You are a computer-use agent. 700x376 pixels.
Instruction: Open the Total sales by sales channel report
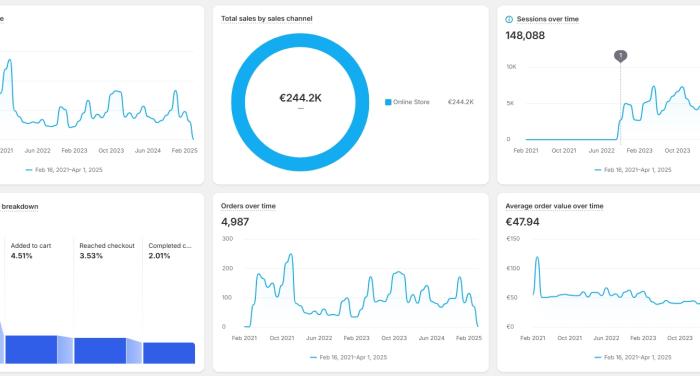(x=267, y=19)
